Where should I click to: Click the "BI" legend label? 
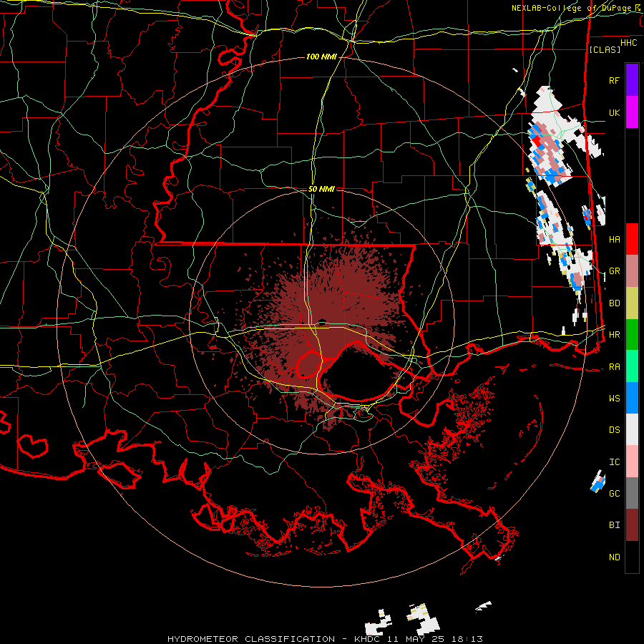pos(614,525)
